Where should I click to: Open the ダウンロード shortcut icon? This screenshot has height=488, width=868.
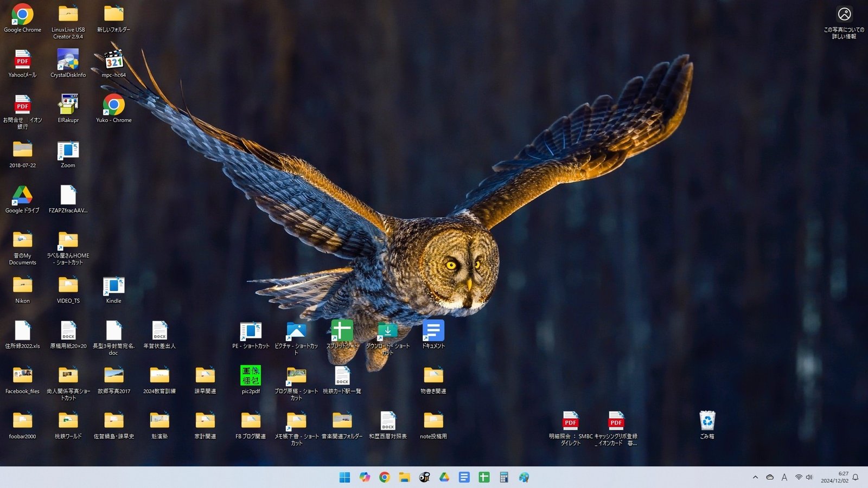coord(387,338)
